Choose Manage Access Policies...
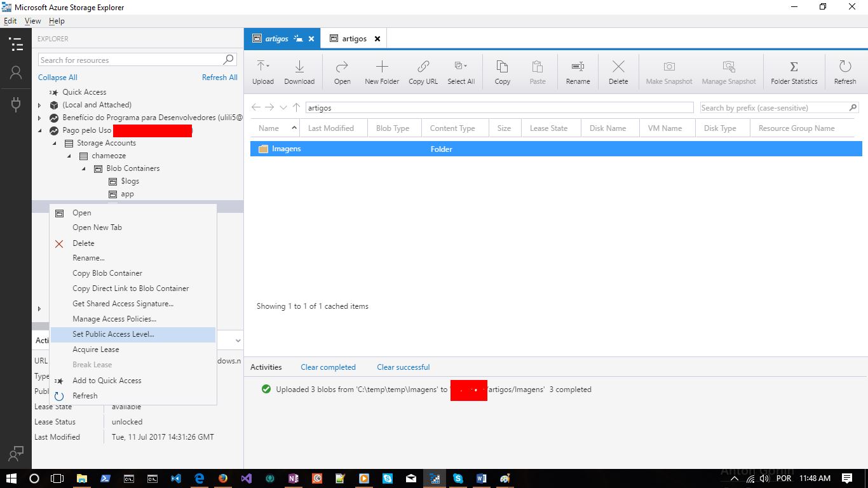This screenshot has width=868, height=488. [x=133, y=319]
